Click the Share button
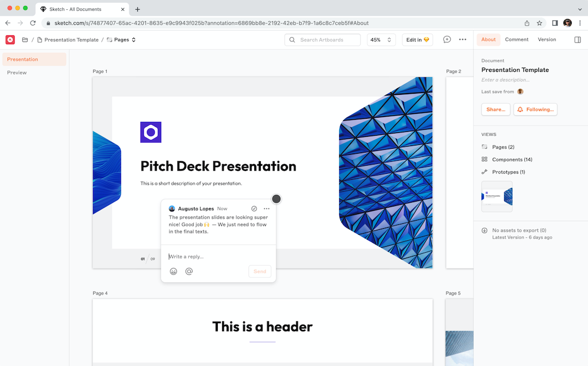The height and width of the screenshot is (366, 588). pos(495,109)
